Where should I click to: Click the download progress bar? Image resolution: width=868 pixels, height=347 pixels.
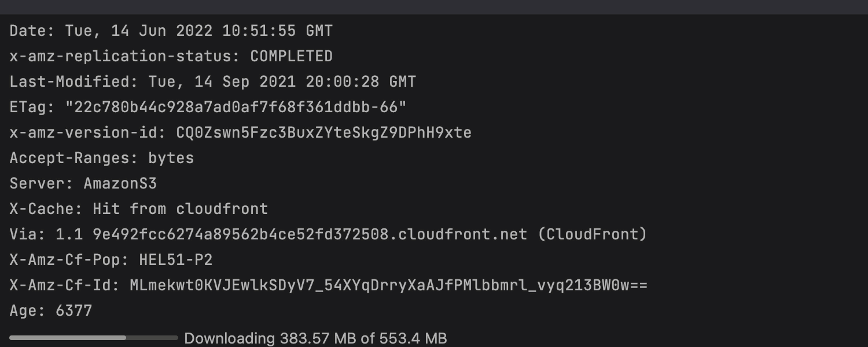coord(93,338)
